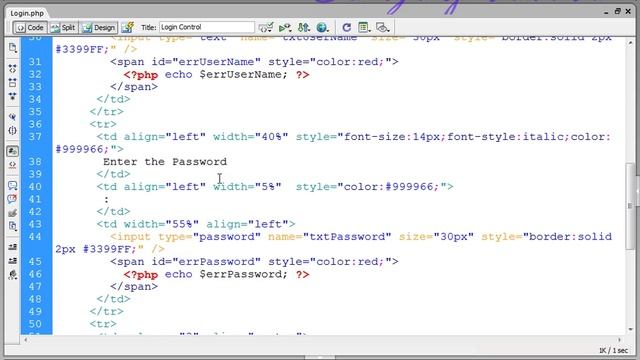Click the Apply Comment icon
This screenshot has height=360, width=640.
pos(13,185)
